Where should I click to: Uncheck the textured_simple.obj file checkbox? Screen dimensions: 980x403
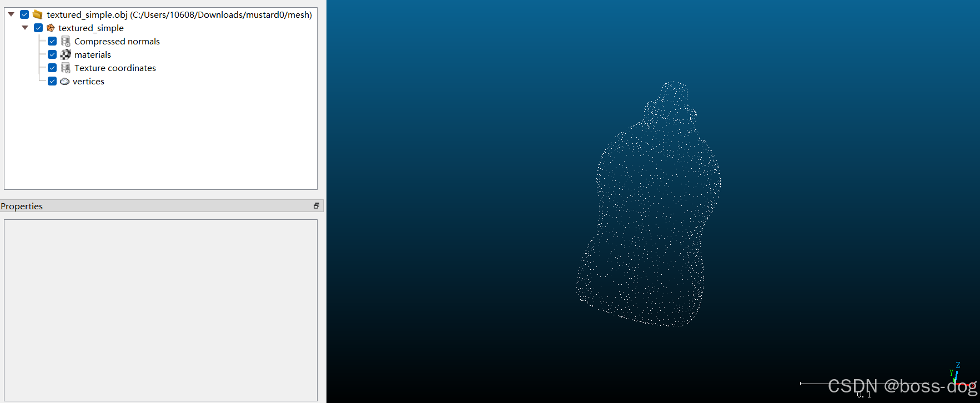24,14
